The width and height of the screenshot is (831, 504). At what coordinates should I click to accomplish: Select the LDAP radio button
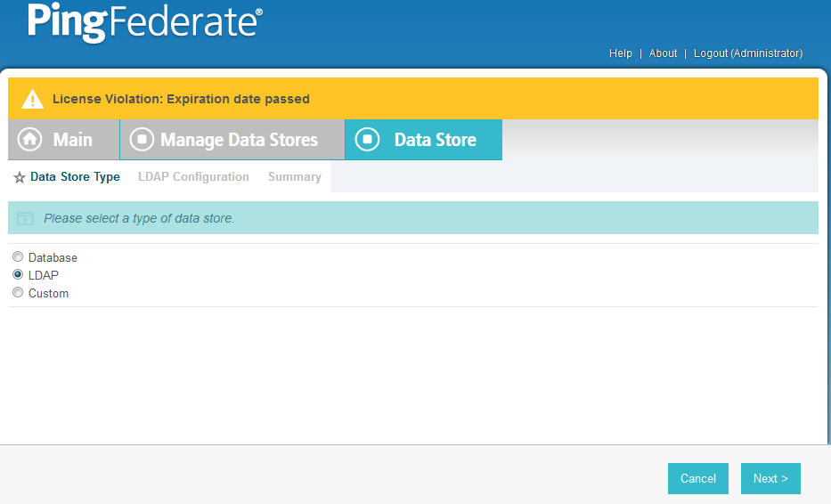tap(18, 274)
